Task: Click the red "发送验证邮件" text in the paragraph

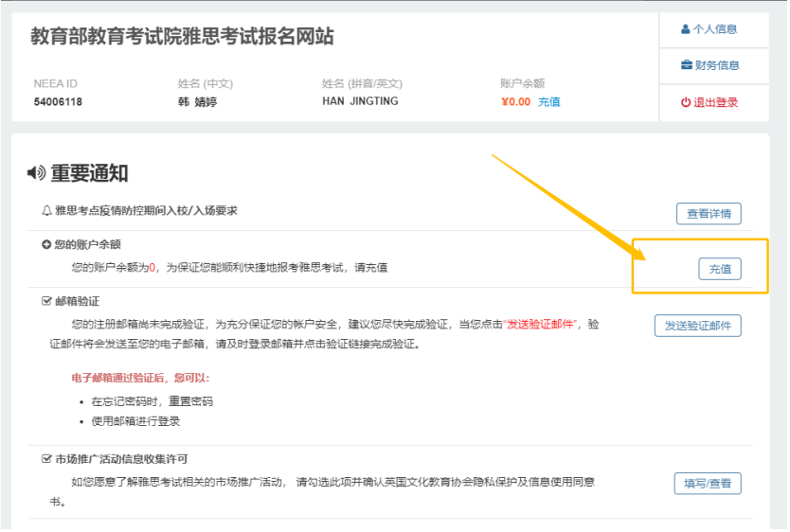Action: pos(543,324)
